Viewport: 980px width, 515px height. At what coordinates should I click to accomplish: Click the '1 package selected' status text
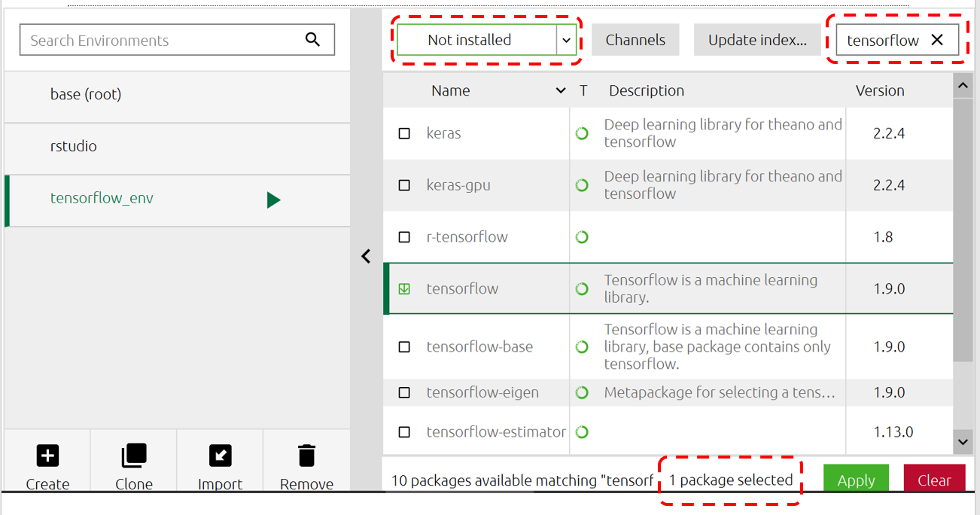tap(731, 480)
